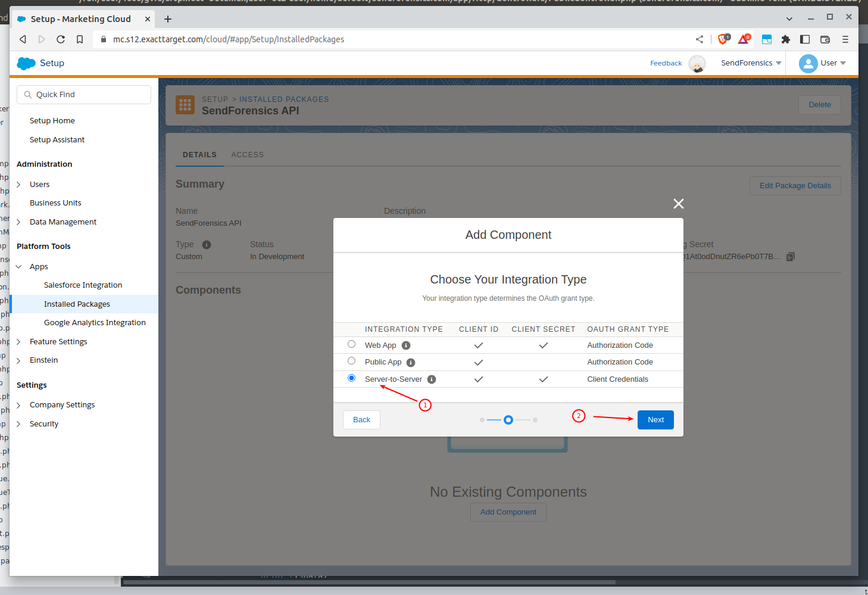Switch to the Details tab
Screen dimensions: 868x595
point(199,155)
